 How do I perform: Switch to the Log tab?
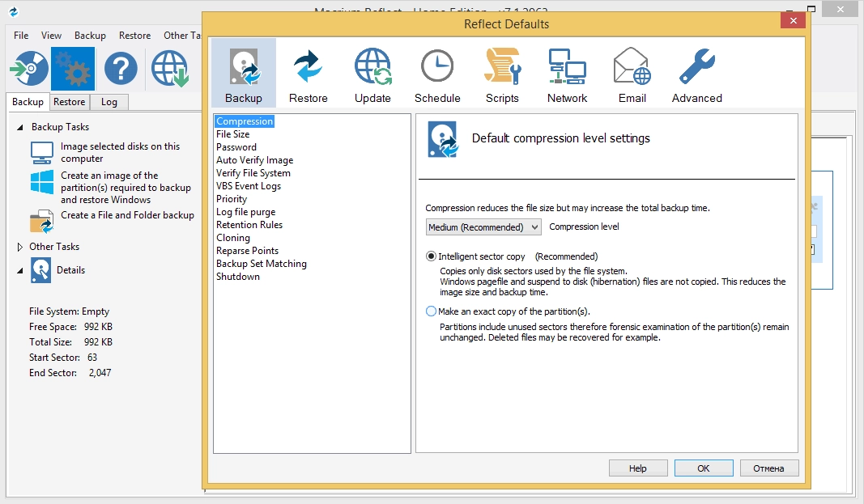109,102
